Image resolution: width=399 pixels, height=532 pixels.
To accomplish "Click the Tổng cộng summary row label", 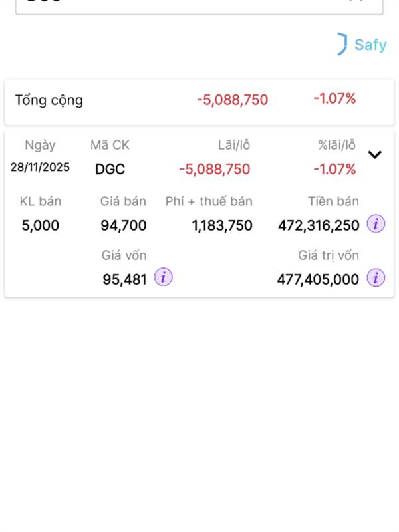I will point(49,100).
